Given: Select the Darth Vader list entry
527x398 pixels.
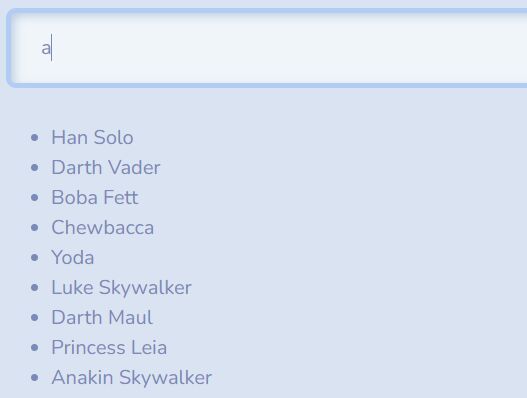Looking at the screenshot, I should click(x=106, y=167).
